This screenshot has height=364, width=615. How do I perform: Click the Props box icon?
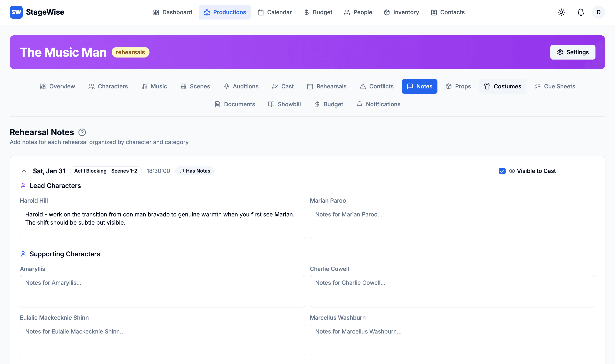click(x=449, y=86)
